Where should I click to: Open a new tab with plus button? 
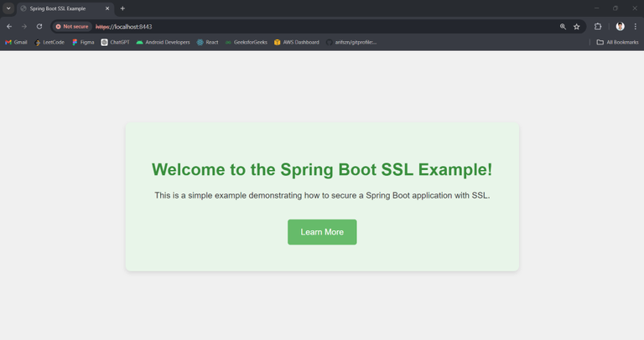(x=122, y=8)
